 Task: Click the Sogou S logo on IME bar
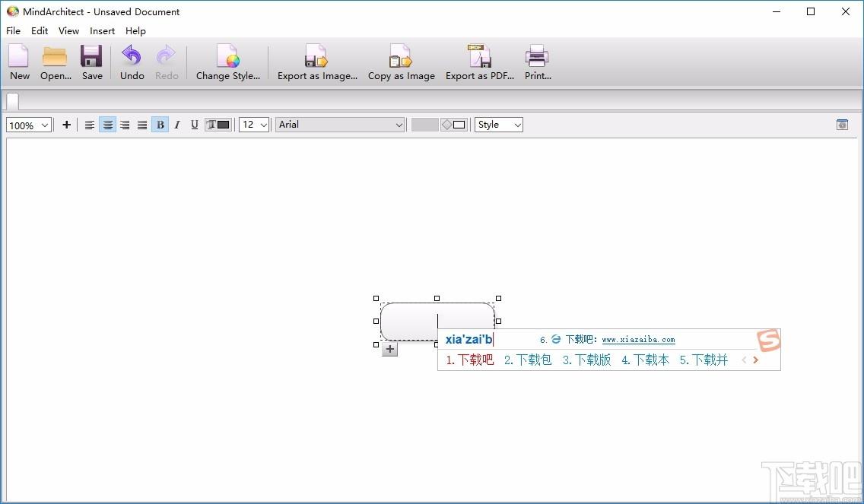[769, 341]
